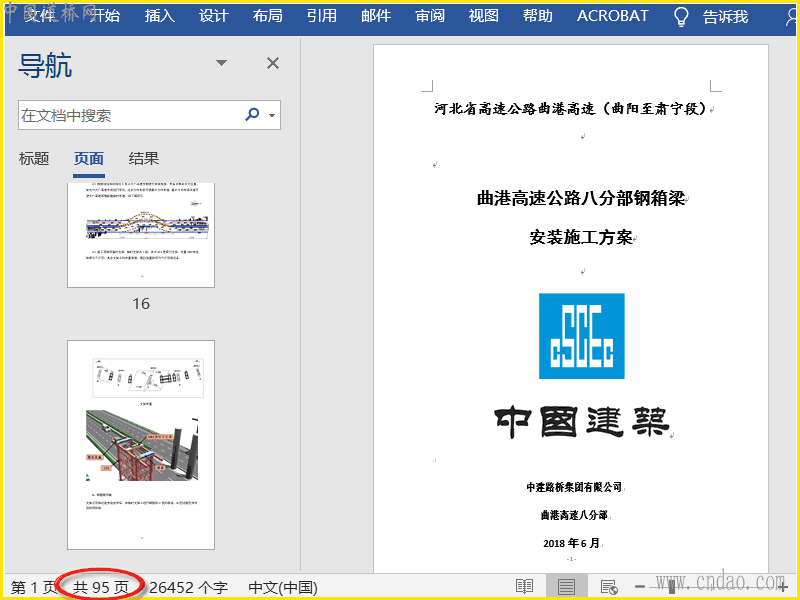Expand search options arrow beside magnifier
800x600 pixels.
pyautogui.click(x=272, y=115)
